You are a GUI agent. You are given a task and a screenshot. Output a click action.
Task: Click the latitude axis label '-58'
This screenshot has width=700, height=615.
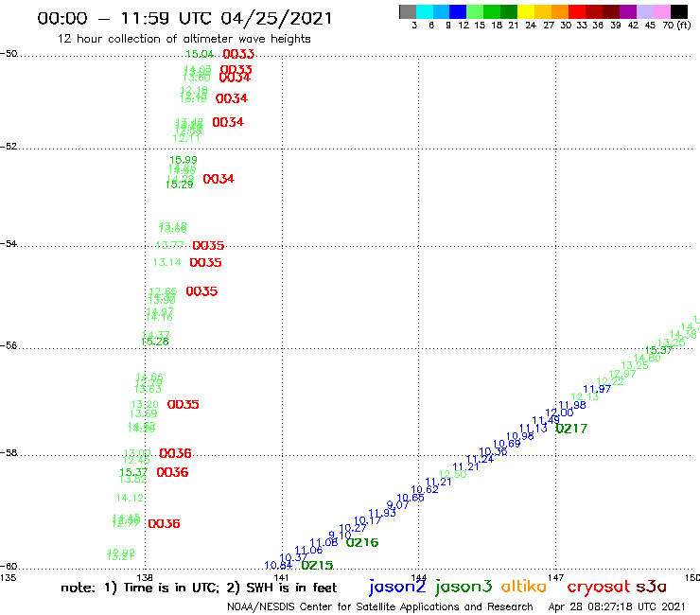(x=9, y=452)
